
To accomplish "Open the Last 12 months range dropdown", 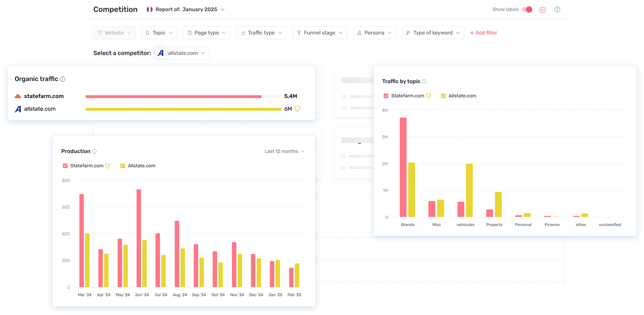I will [285, 151].
